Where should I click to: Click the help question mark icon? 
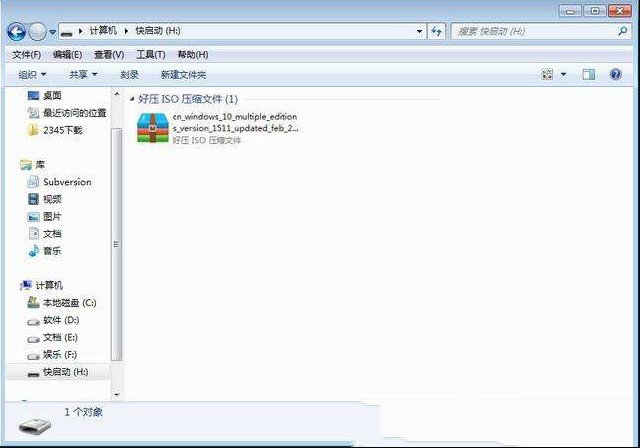click(x=616, y=74)
